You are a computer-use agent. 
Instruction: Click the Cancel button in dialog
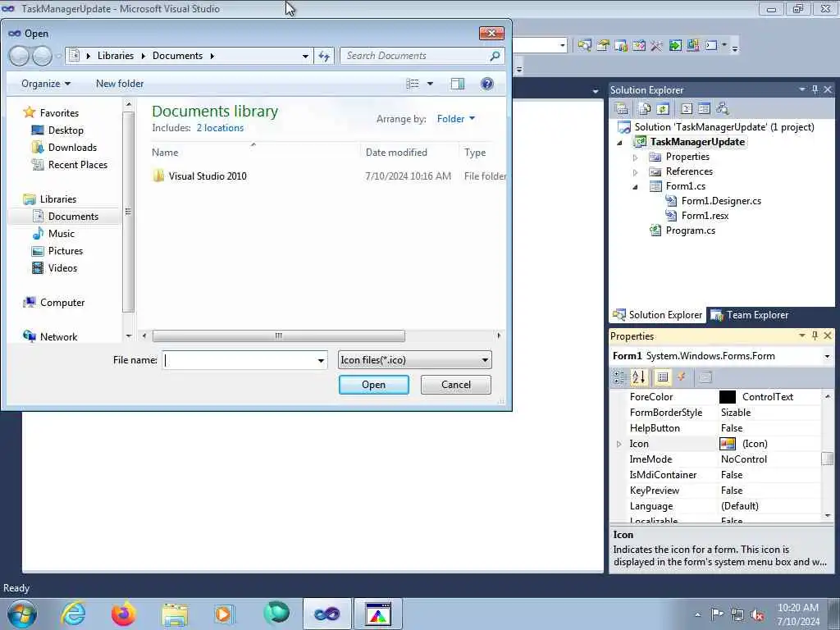click(x=456, y=385)
